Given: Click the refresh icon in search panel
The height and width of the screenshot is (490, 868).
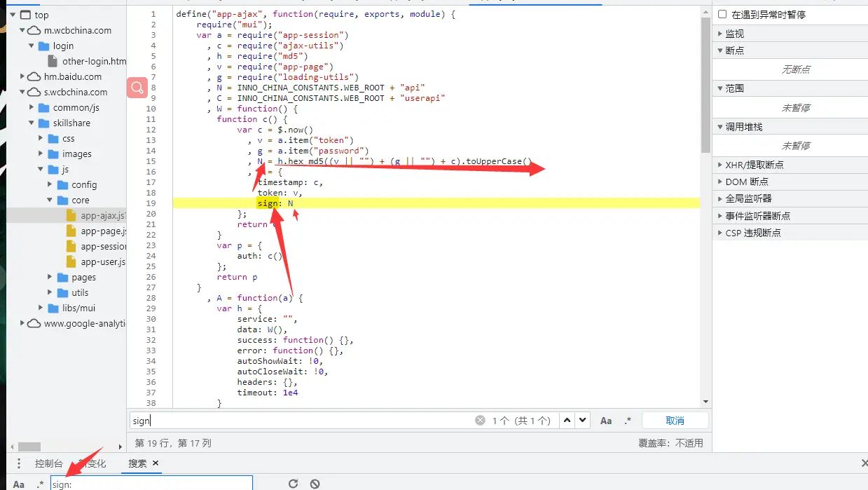Looking at the screenshot, I should click(294, 484).
